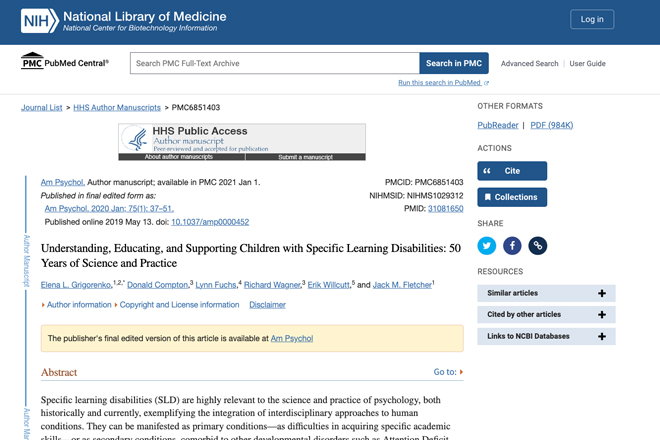This screenshot has height=440, width=660.
Task: Expand Similar articles with plus icon
Action: coord(602,293)
